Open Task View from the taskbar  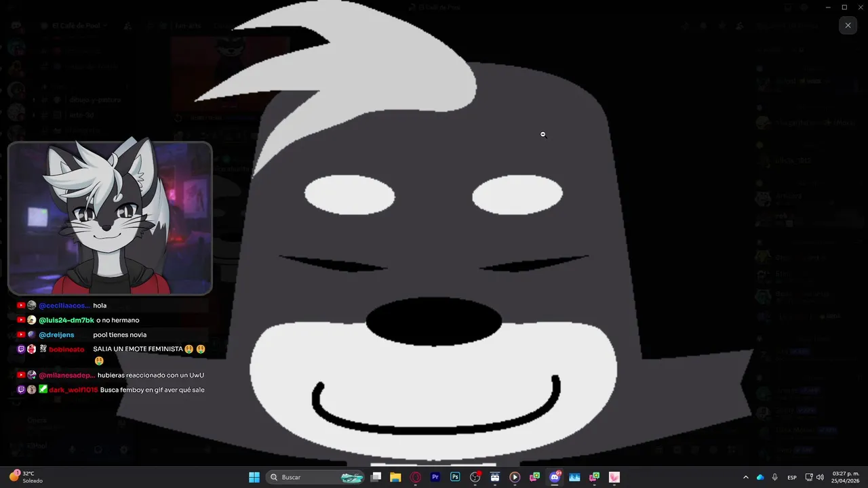point(376,477)
